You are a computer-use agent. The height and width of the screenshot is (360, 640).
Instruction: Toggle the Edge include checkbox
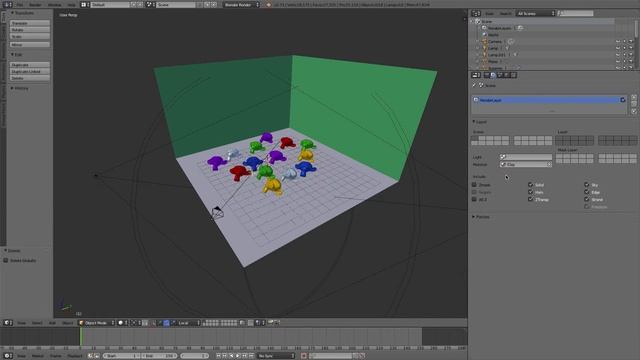[587, 192]
